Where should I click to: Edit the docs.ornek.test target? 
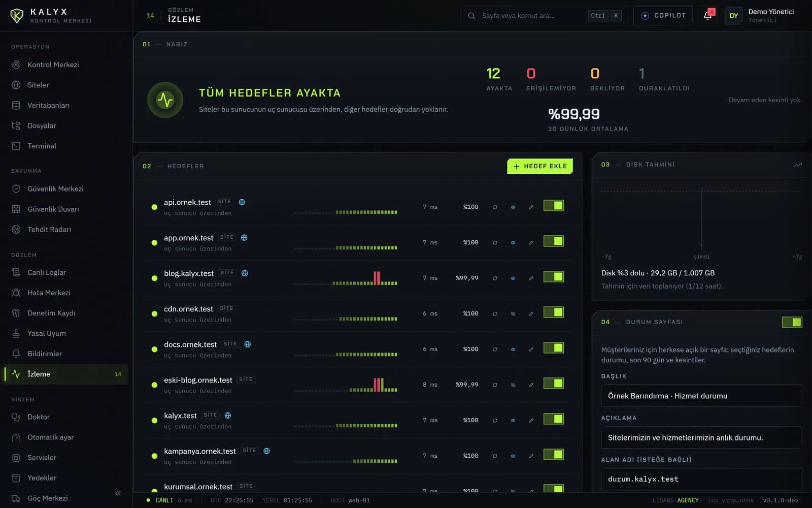tap(531, 349)
